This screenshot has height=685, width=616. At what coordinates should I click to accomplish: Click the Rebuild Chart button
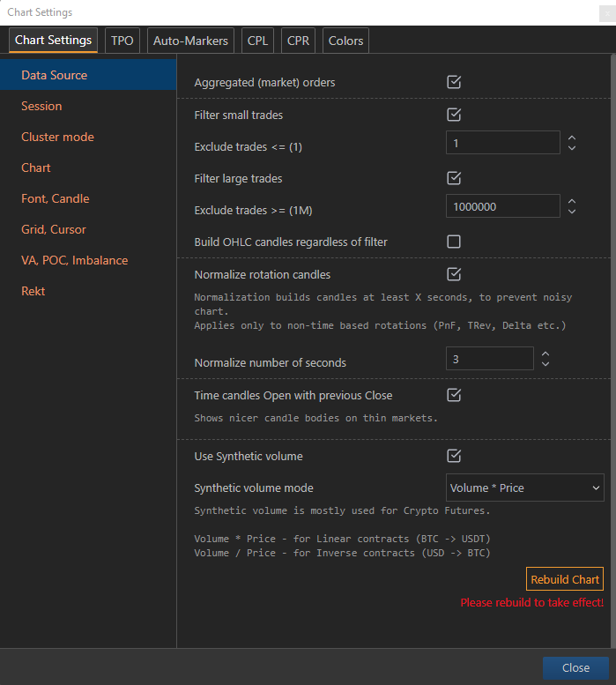[x=565, y=579]
